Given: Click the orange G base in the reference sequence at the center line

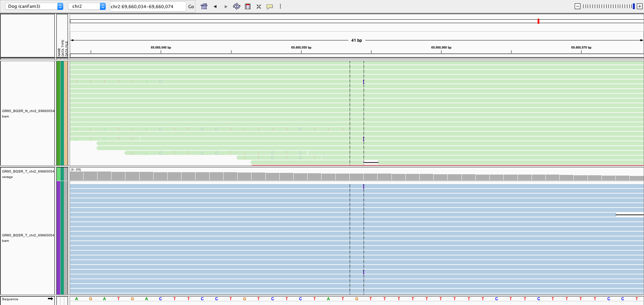Looking at the screenshot, I should 356,299.
